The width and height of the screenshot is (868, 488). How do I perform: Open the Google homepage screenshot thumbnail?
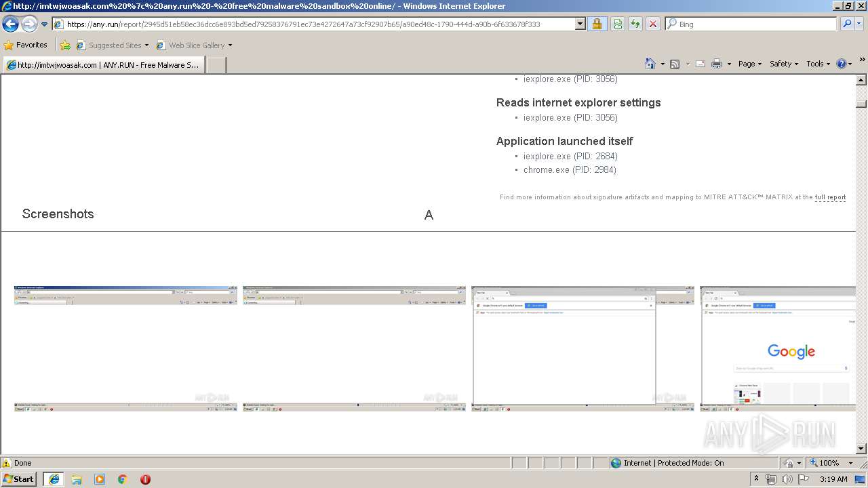pos(778,348)
